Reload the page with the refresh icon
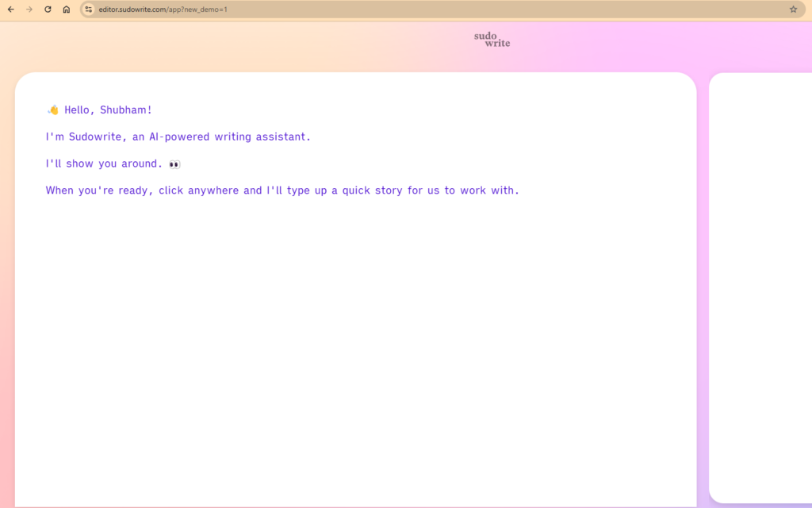The width and height of the screenshot is (812, 508). click(x=48, y=10)
